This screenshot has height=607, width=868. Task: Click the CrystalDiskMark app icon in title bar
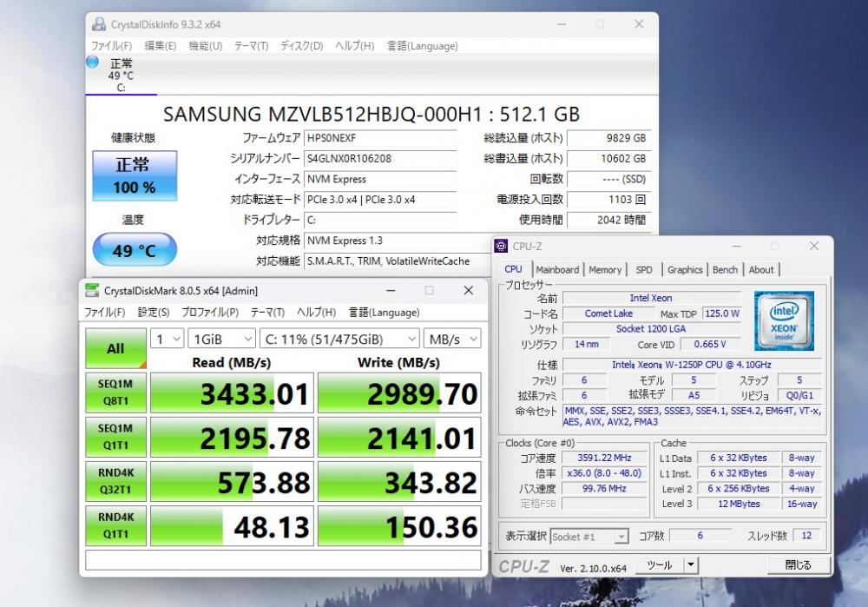[x=91, y=290]
